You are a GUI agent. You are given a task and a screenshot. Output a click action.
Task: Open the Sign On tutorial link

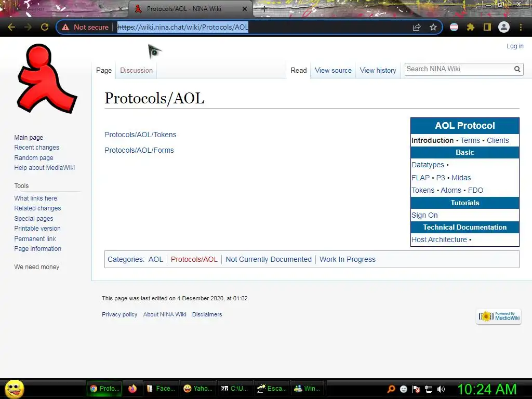point(425,215)
